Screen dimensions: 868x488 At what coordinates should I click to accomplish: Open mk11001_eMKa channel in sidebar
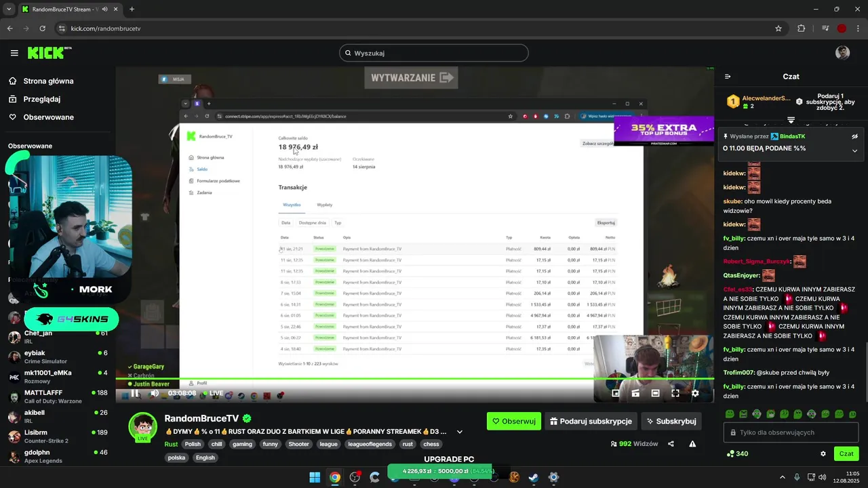pos(58,376)
